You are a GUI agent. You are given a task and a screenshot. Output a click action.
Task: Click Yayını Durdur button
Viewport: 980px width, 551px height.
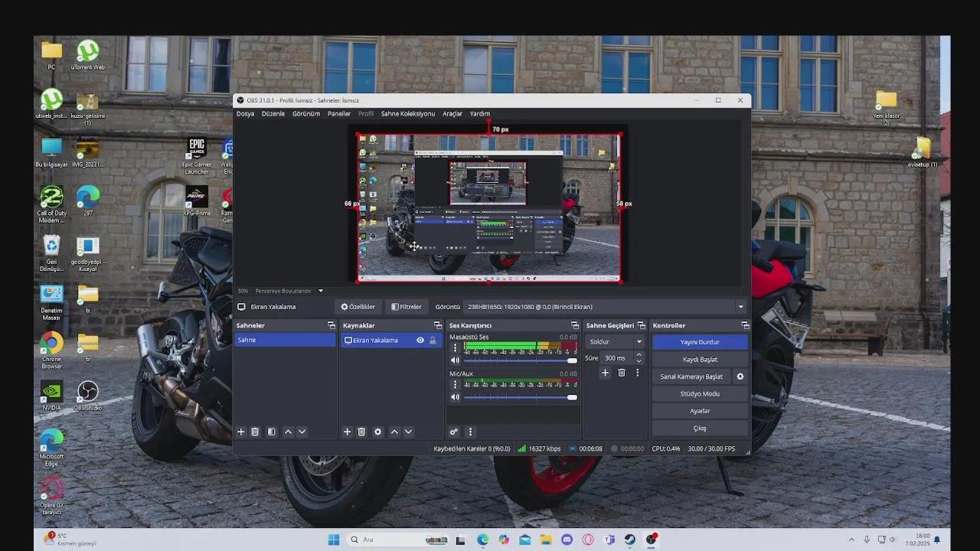click(700, 342)
